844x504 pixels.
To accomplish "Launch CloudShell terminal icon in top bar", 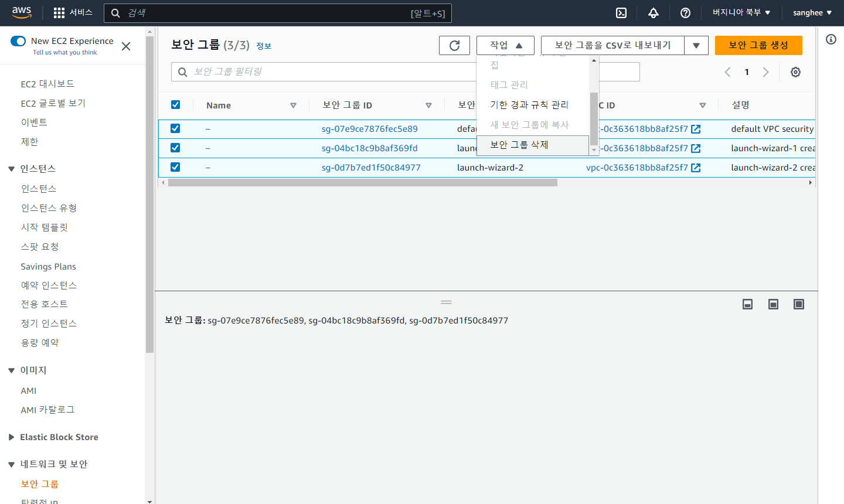I will point(621,13).
